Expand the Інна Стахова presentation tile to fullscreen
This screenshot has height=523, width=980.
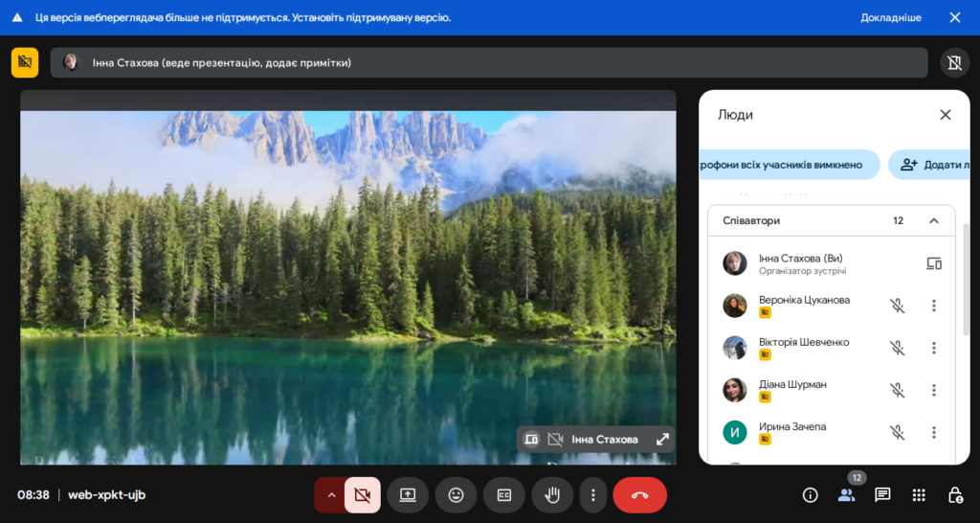(x=662, y=440)
